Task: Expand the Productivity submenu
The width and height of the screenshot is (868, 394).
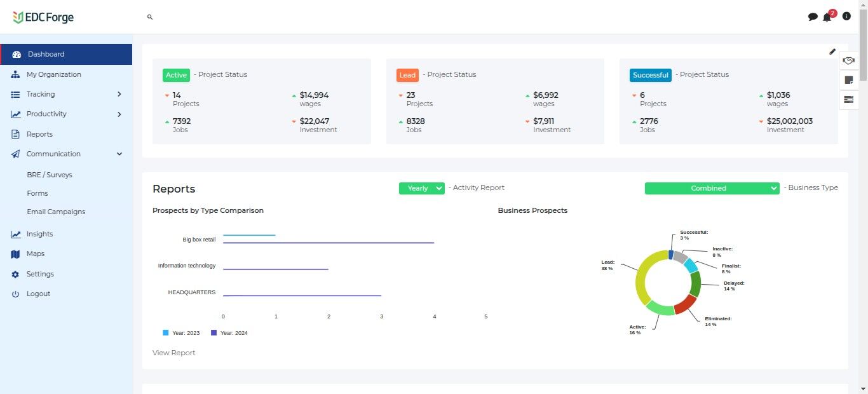Action: tap(119, 114)
